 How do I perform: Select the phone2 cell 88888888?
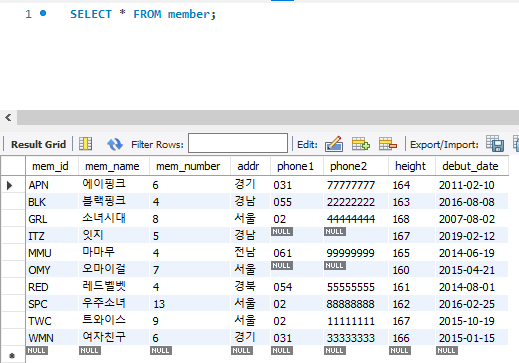point(356,304)
